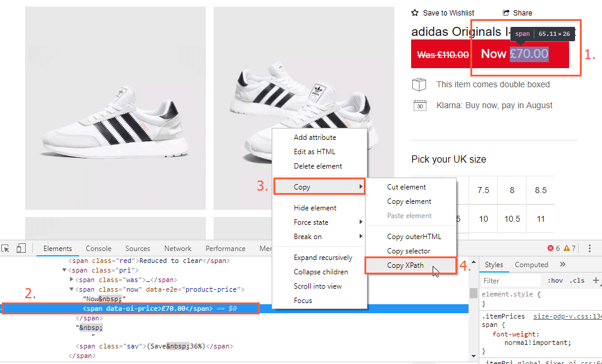Open the Styles pane tab
602x364 pixels.
coord(494,265)
